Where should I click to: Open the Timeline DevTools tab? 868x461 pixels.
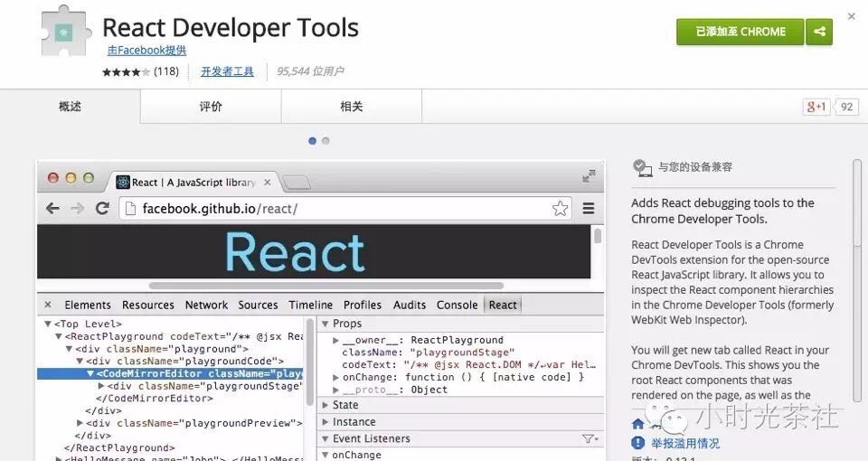click(310, 305)
